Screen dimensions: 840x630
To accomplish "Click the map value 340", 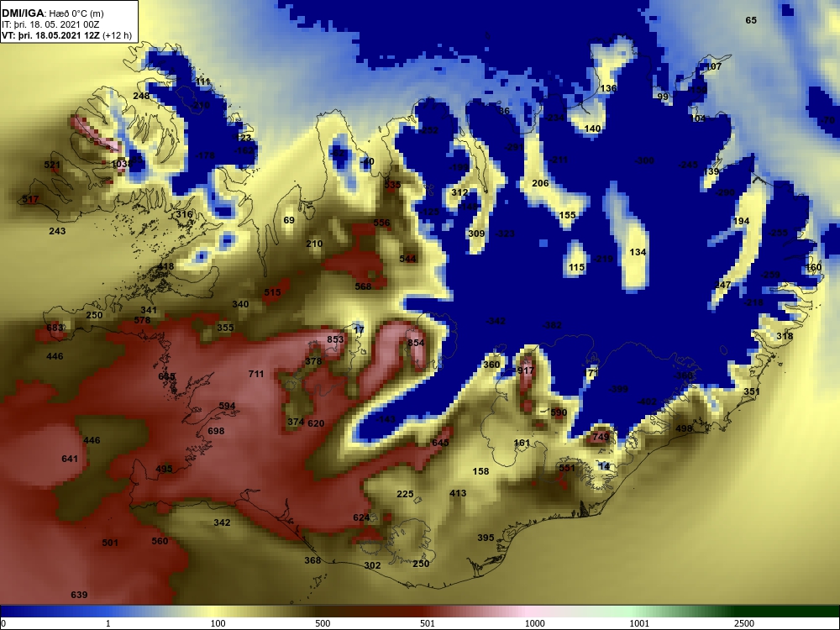I will pos(240,304).
